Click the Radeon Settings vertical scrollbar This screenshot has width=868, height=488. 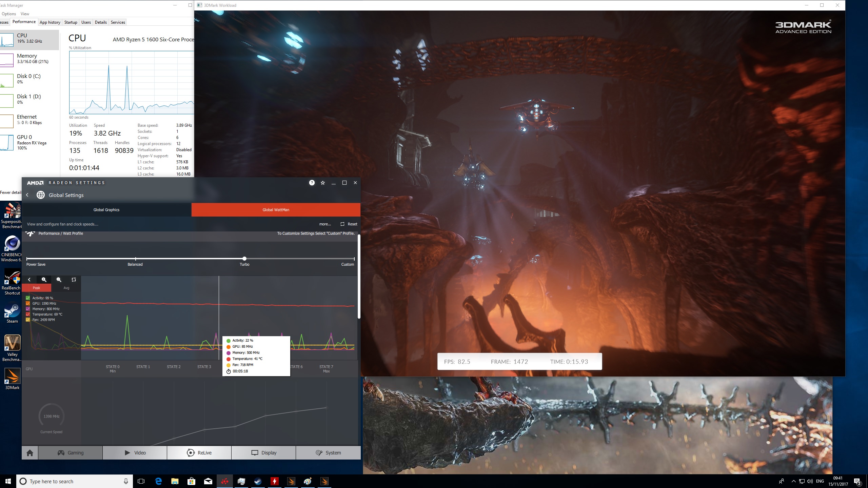click(359, 276)
